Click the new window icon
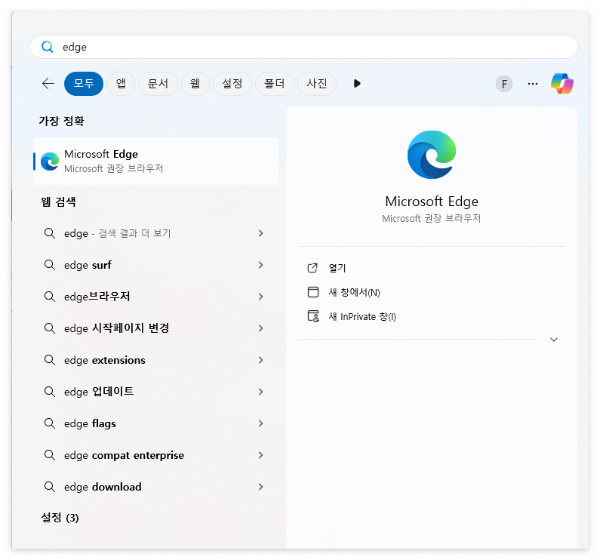The height and width of the screenshot is (560, 600). pyautogui.click(x=313, y=292)
